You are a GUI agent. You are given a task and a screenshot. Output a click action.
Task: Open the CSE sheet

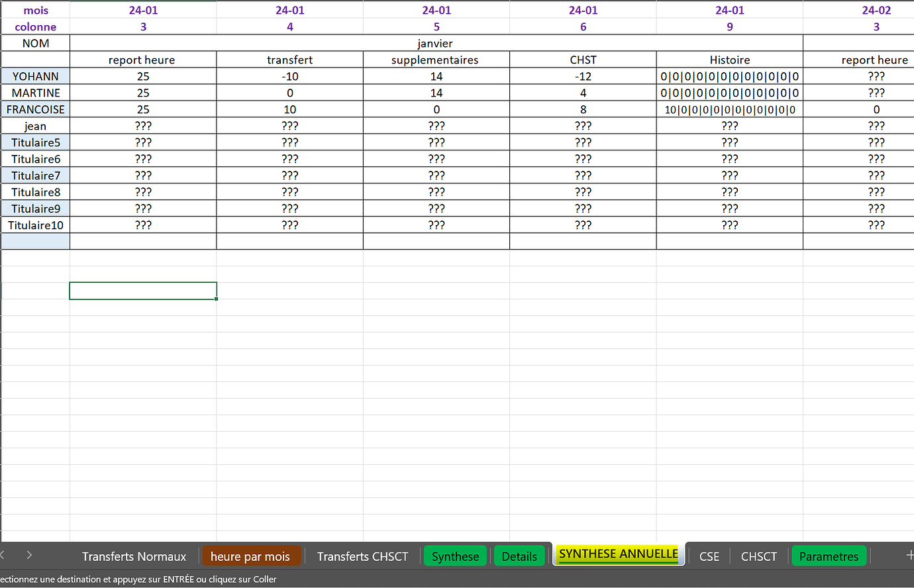(x=709, y=556)
